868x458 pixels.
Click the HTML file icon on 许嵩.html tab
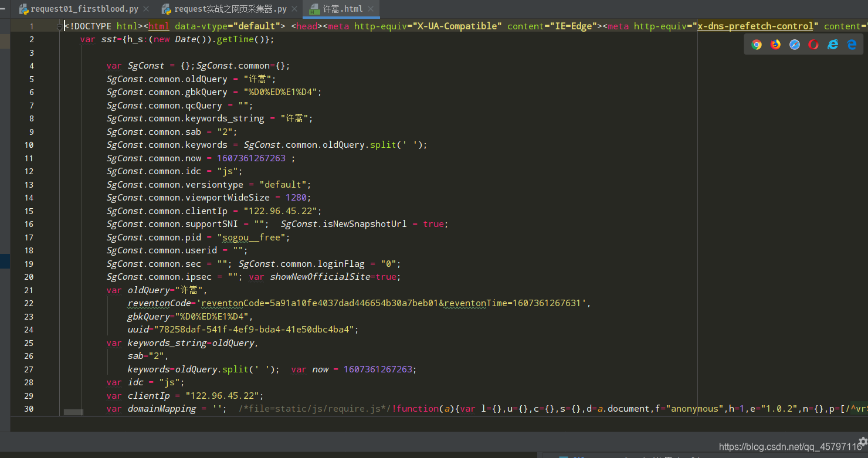pos(314,9)
